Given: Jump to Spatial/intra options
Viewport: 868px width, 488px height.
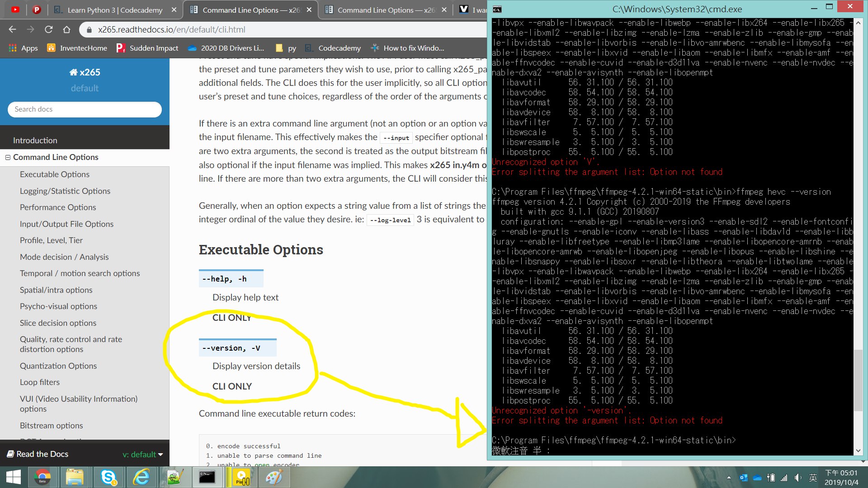Looking at the screenshot, I should point(56,290).
